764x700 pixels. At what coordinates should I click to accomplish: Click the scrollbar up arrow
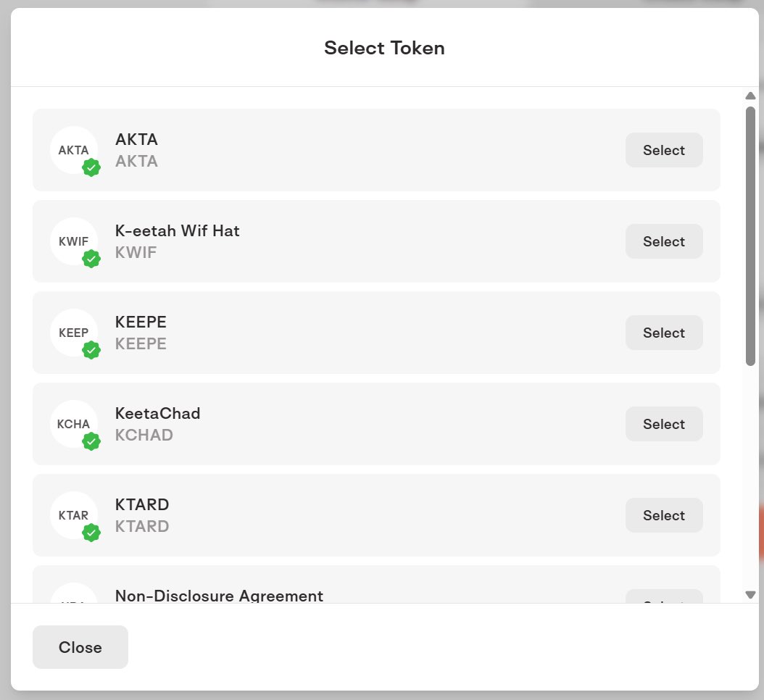[x=750, y=96]
